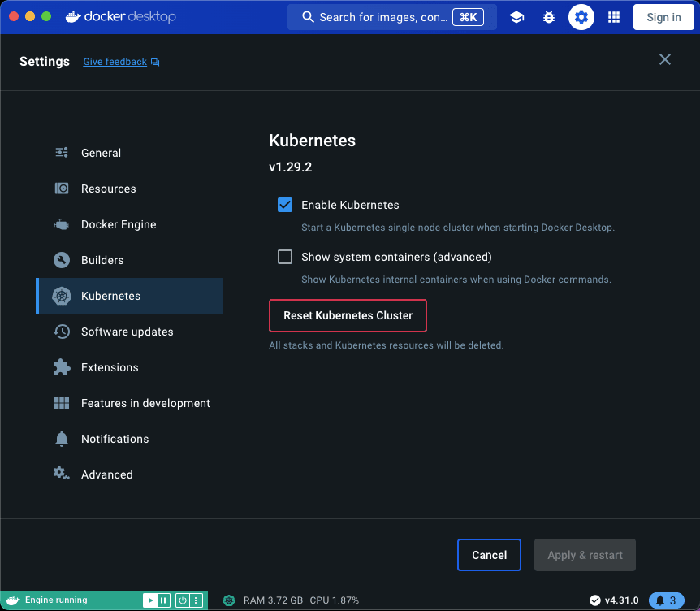Check Show system containers (advanced)
This screenshot has width=700, height=611.
[285, 257]
